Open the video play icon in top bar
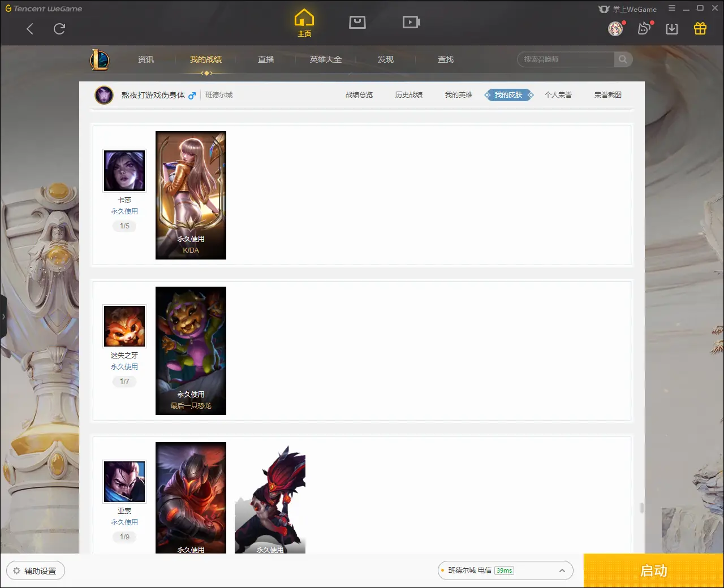 [411, 22]
